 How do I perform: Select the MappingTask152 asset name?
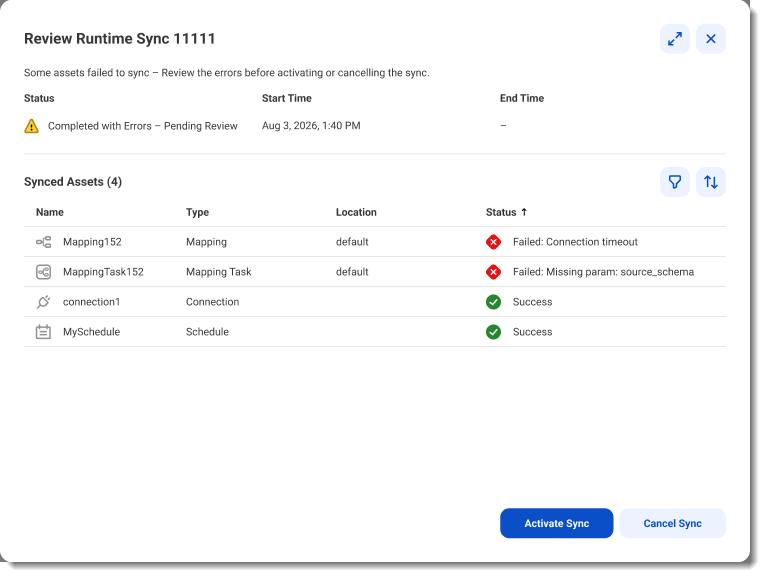(x=103, y=272)
